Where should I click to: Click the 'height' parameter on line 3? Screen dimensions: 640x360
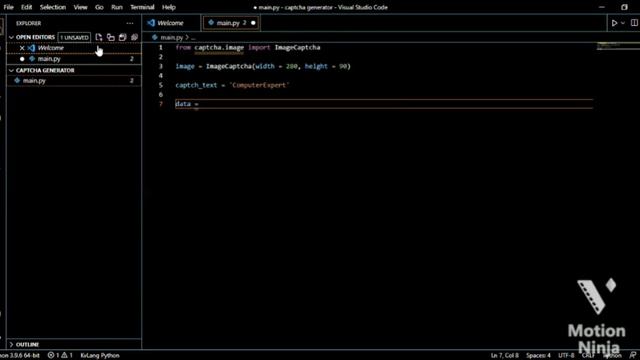[316, 66]
